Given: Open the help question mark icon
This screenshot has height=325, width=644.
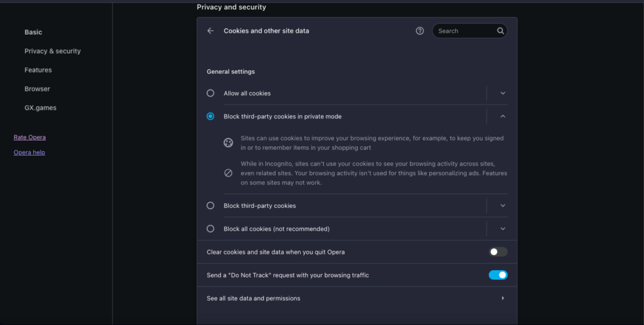Looking at the screenshot, I should coord(419,31).
